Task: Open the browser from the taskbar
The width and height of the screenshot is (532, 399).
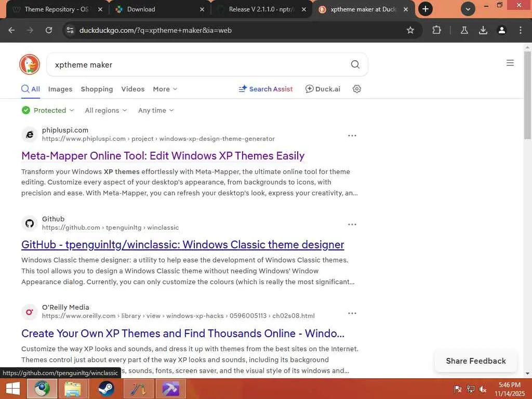Action: point(42,389)
